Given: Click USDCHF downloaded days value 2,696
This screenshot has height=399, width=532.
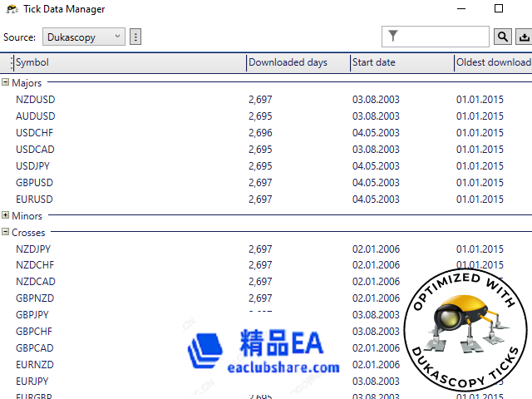Looking at the screenshot, I should click(260, 133).
